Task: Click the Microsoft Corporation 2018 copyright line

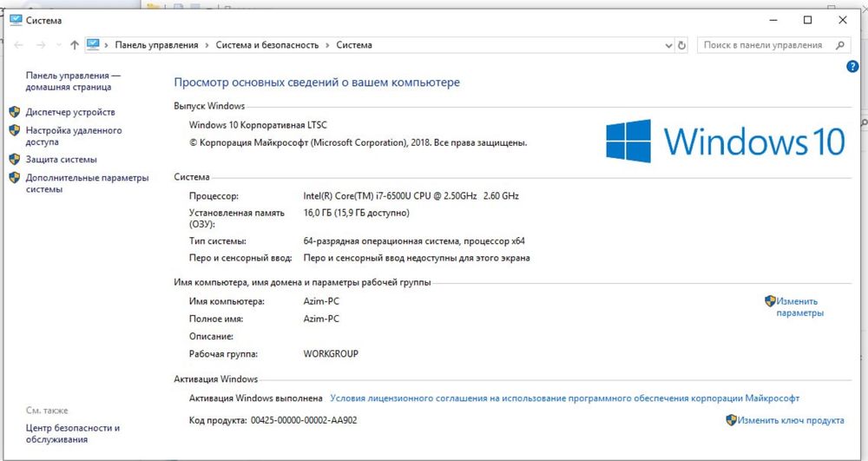Action: pos(358,142)
